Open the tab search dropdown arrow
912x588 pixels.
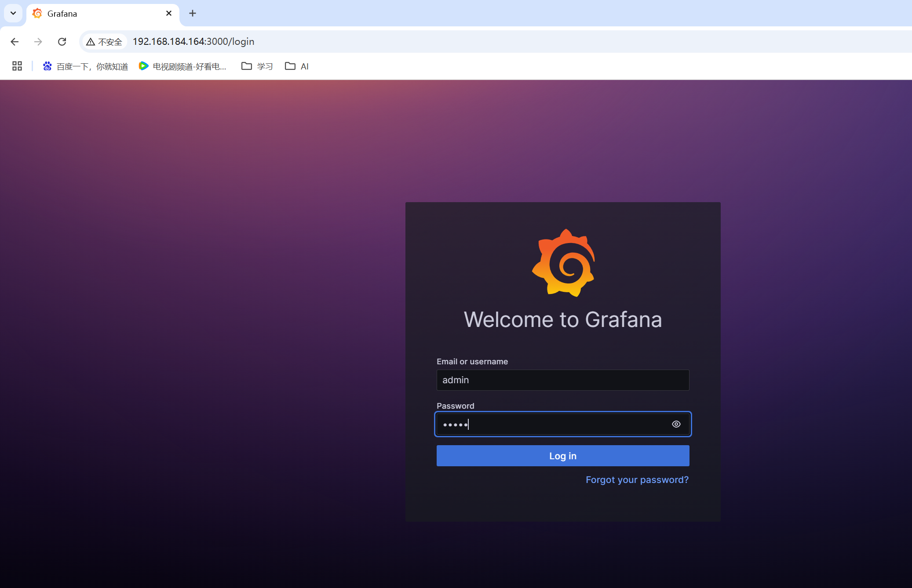[13, 13]
